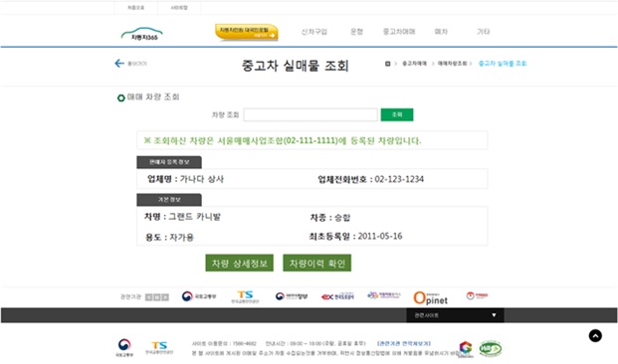Click the footer TS logo
The height and width of the screenshot is (364, 618).
[x=159, y=348]
